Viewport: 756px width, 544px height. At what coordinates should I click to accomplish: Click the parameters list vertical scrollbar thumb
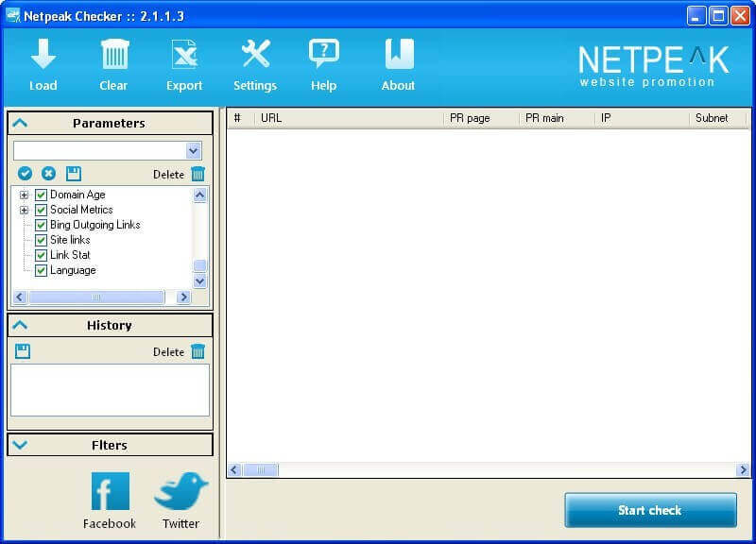[199, 265]
